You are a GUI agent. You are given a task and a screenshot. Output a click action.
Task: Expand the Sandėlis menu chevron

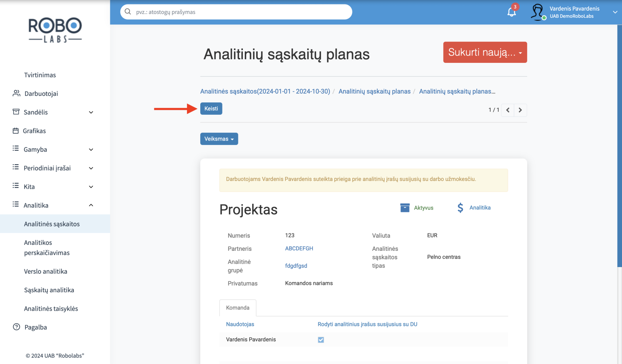coord(91,112)
